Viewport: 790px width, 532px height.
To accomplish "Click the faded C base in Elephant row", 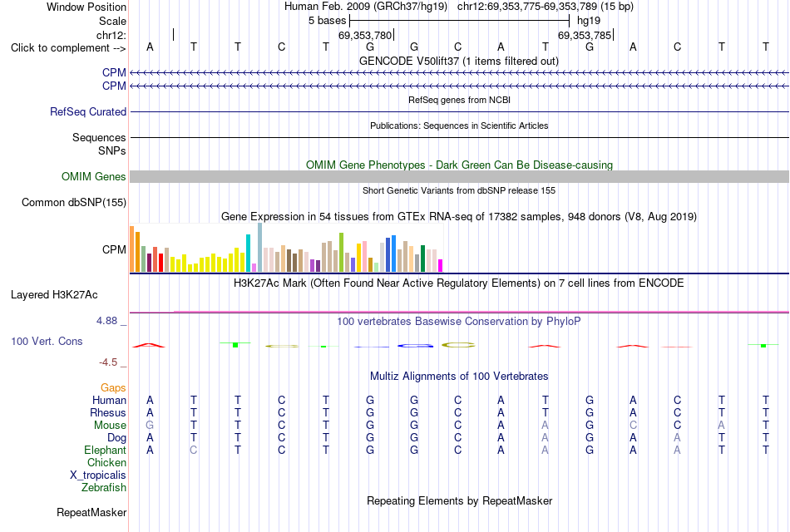I will [x=194, y=450].
